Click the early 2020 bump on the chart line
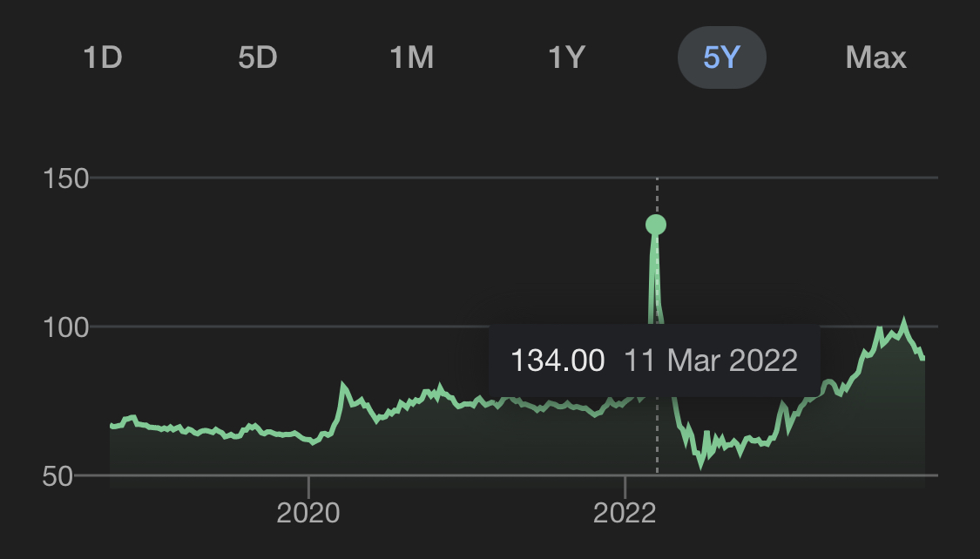The image size is (980, 559). pos(343,385)
